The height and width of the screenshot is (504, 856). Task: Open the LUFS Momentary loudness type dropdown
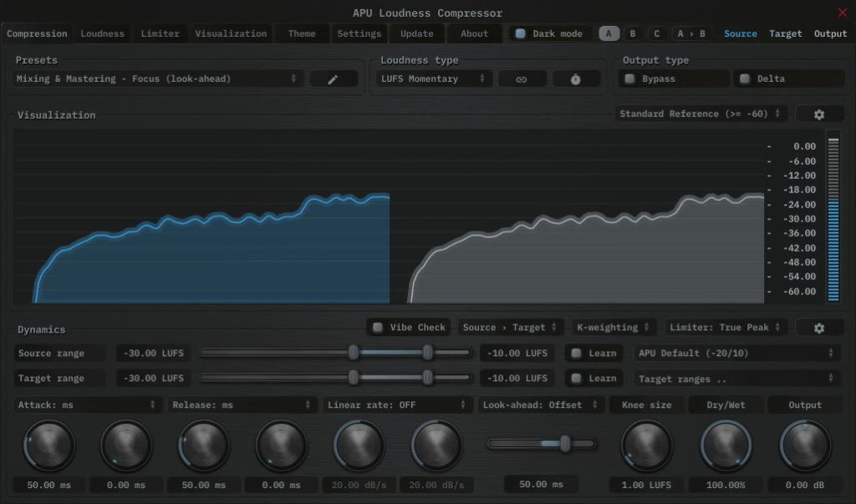tap(434, 78)
